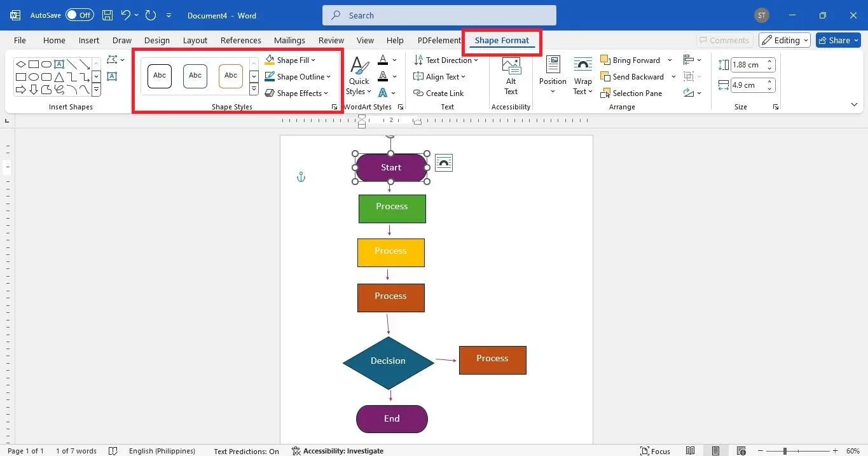Viewport: 868px width, 456px height.
Task: Select the third gold-outline Abc shape style
Action: pos(231,76)
